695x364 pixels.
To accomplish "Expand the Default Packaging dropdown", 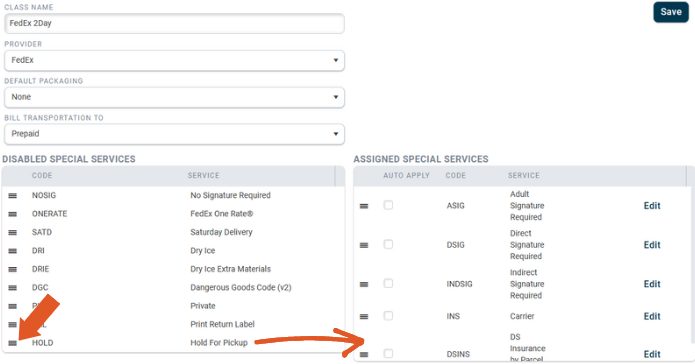I will pos(174,97).
